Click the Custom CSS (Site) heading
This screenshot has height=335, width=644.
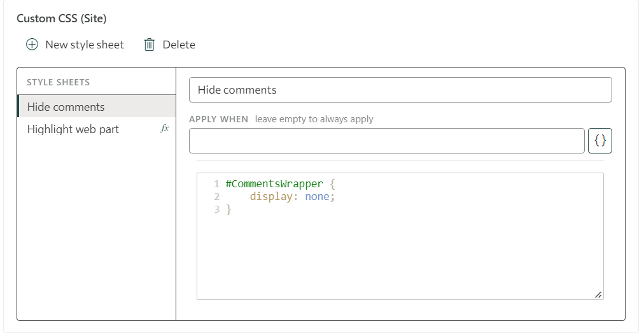(62, 18)
